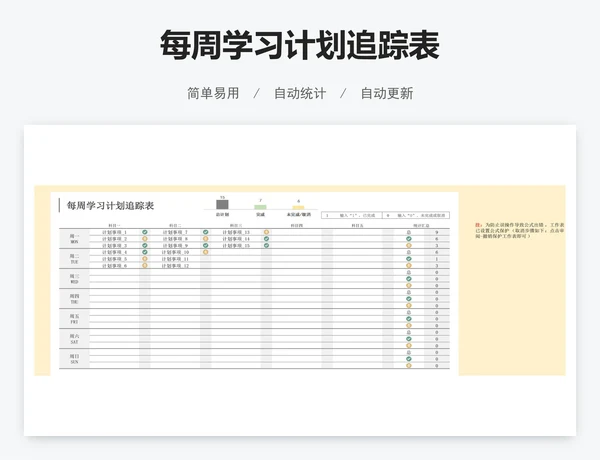Click the 自动统计 subtitle text
The height and width of the screenshot is (460, 600).
coord(300,93)
